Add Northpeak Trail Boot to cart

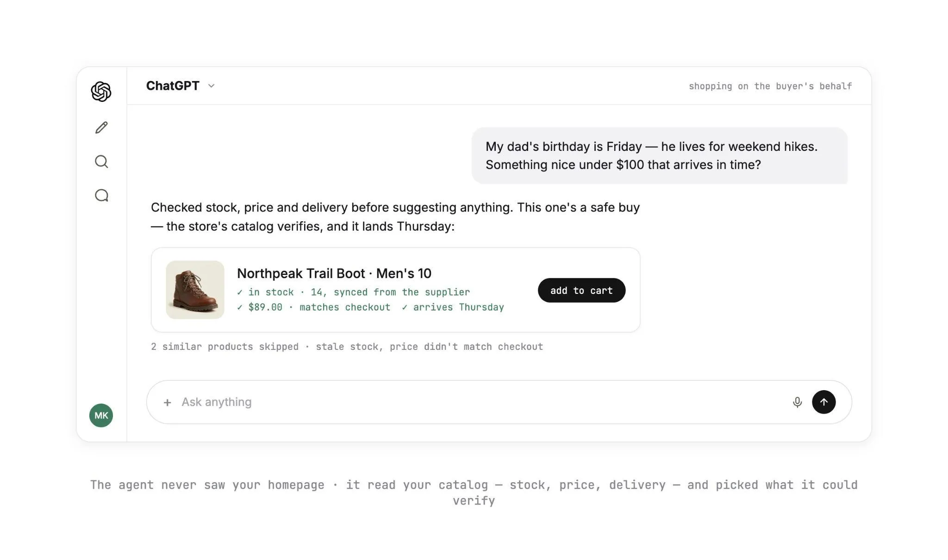click(581, 290)
